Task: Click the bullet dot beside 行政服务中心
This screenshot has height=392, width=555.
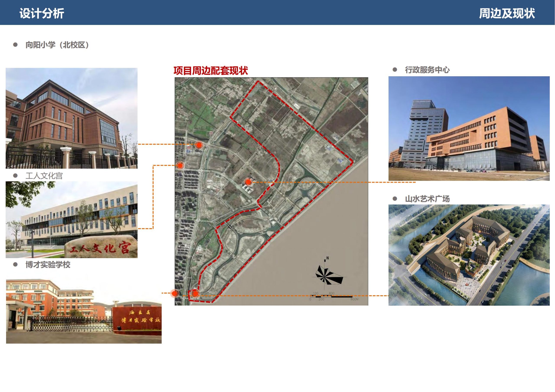Action: pyautogui.click(x=395, y=70)
